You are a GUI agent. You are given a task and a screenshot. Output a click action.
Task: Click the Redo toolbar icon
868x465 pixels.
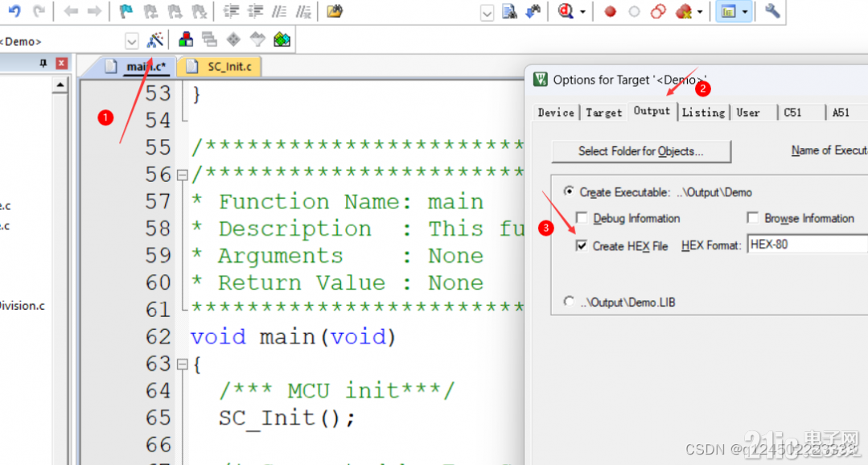pos(39,10)
